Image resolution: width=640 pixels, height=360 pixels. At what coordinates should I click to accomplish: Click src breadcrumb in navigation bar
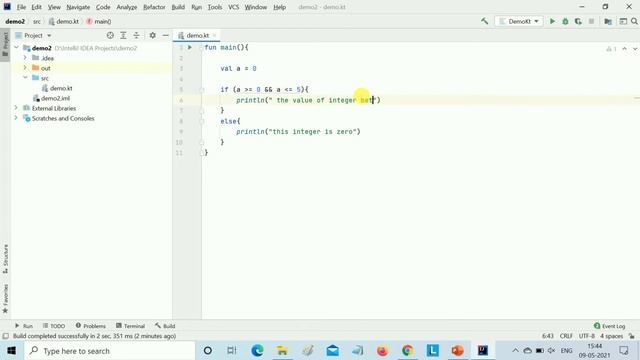37,21
